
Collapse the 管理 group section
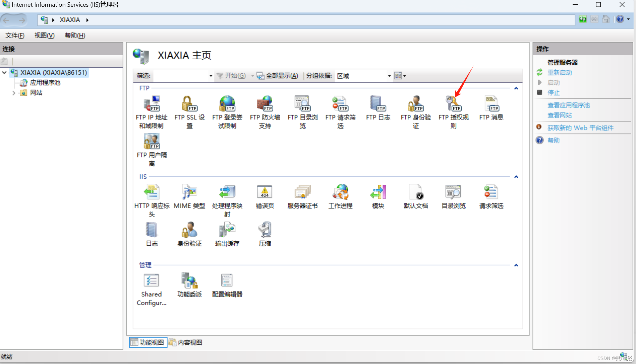(516, 265)
